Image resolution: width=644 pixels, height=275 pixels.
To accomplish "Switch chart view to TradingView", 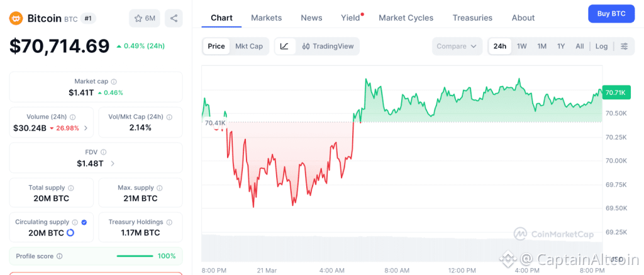I will pos(328,46).
